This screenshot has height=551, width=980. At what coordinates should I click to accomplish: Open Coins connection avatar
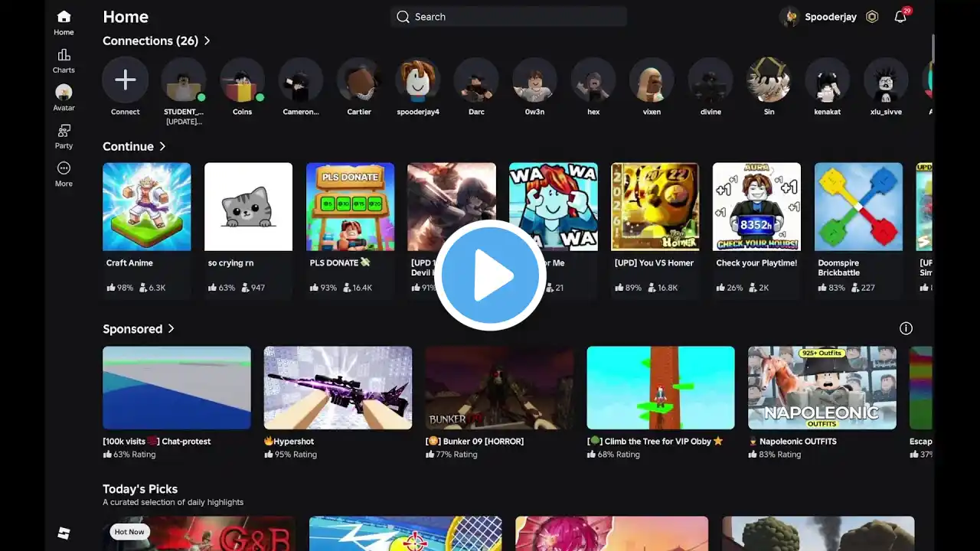coord(242,80)
